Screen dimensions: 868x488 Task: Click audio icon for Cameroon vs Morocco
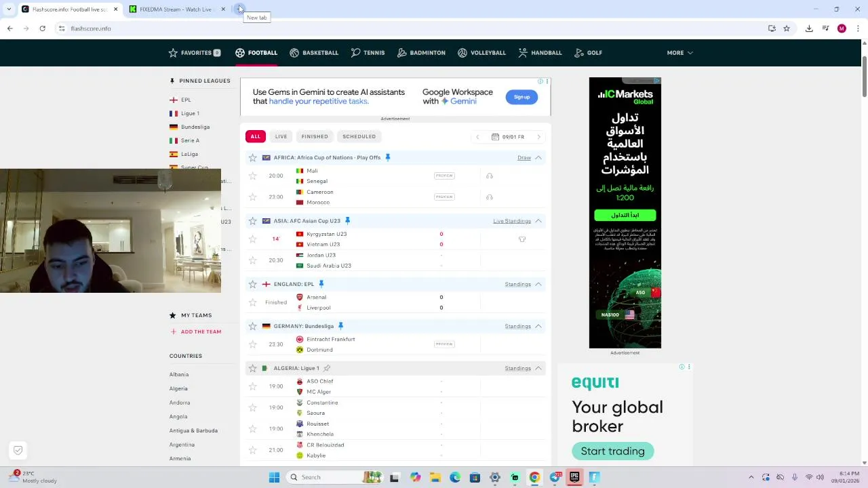point(490,197)
